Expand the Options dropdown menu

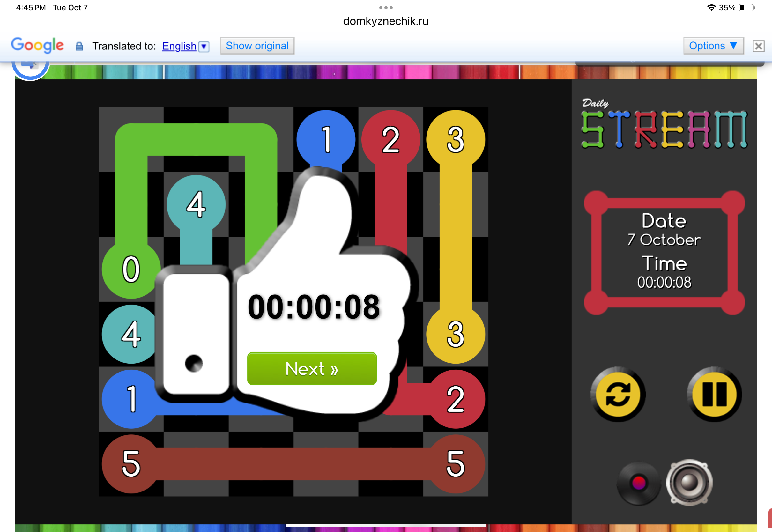(713, 46)
